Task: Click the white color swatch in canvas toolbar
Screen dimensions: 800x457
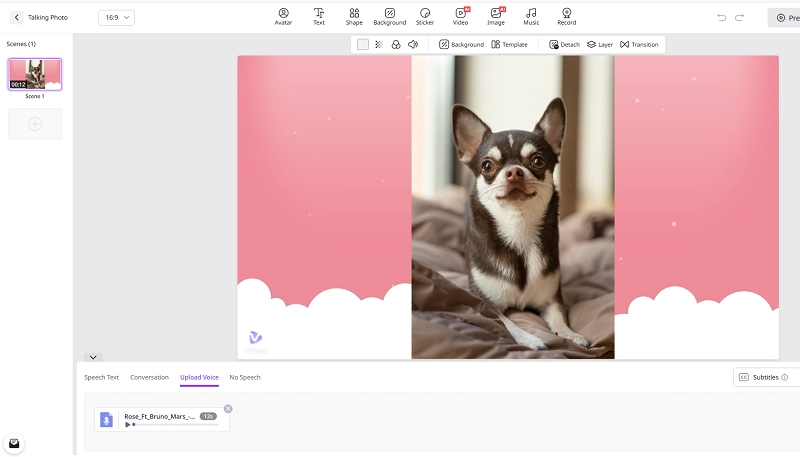Action: tap(363, 45)
